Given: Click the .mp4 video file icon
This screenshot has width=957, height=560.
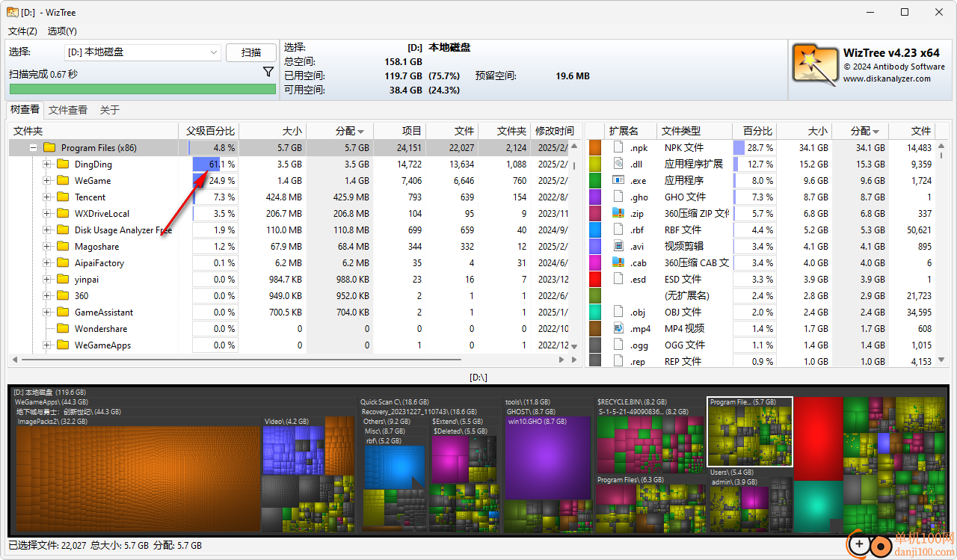Looking at the screenshot, I should [x=618, y=328].
